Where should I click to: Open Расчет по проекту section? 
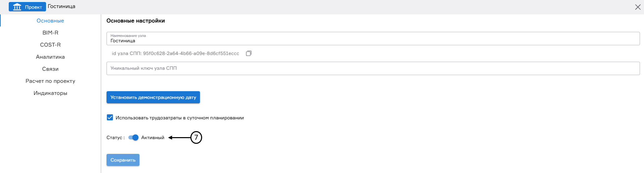(x=50, y=81)
